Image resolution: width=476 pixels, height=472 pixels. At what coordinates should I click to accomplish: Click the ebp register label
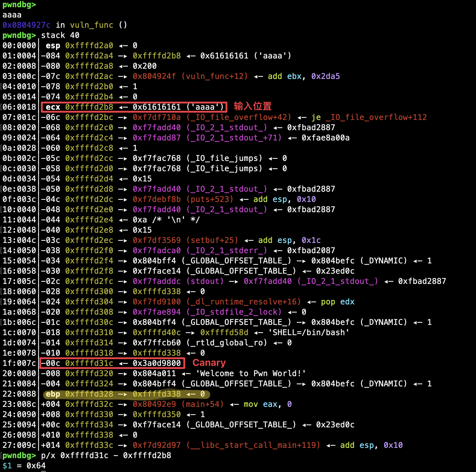(53, 394)
